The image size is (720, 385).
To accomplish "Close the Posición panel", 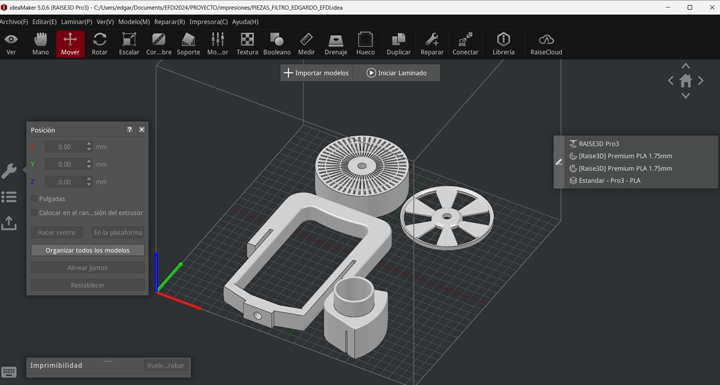I will click(142, 130).
